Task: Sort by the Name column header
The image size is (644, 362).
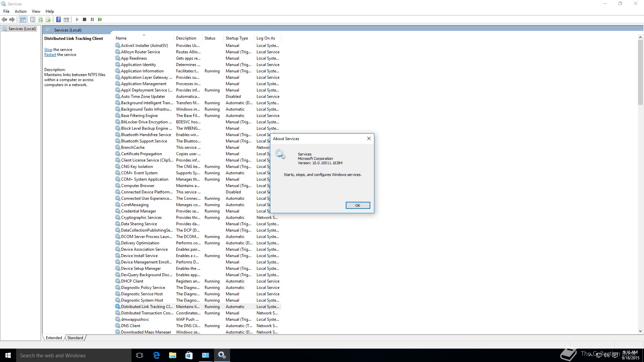Action: [121, 38]
